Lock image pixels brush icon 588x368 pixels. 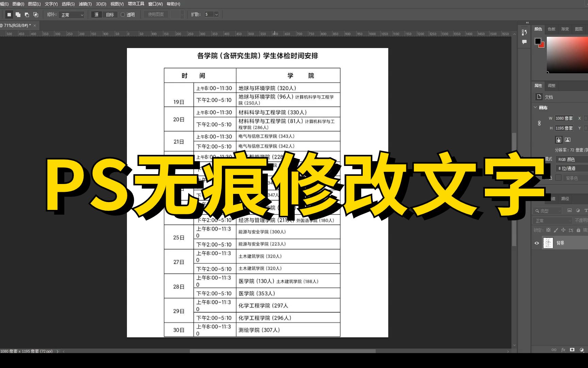pos(556,230)
